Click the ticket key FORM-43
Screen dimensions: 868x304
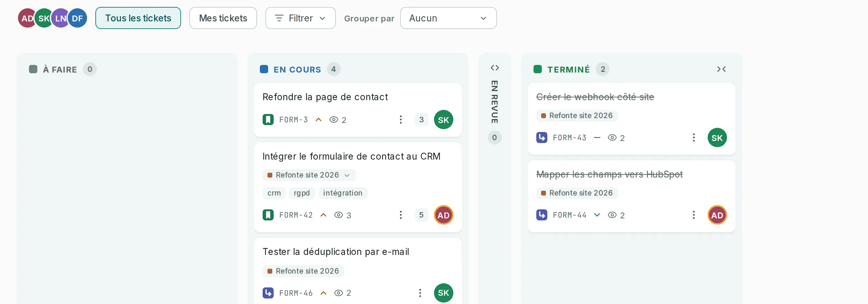click(x=570, y=137)
